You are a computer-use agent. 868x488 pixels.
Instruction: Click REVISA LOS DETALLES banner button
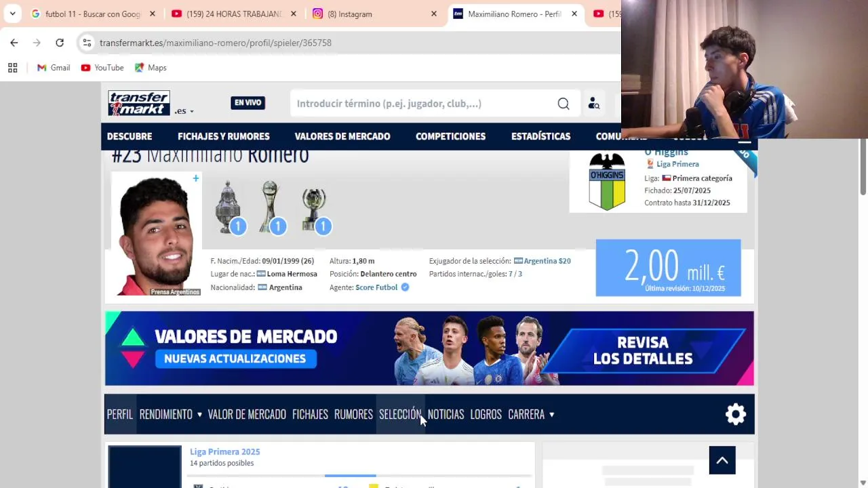643,350
